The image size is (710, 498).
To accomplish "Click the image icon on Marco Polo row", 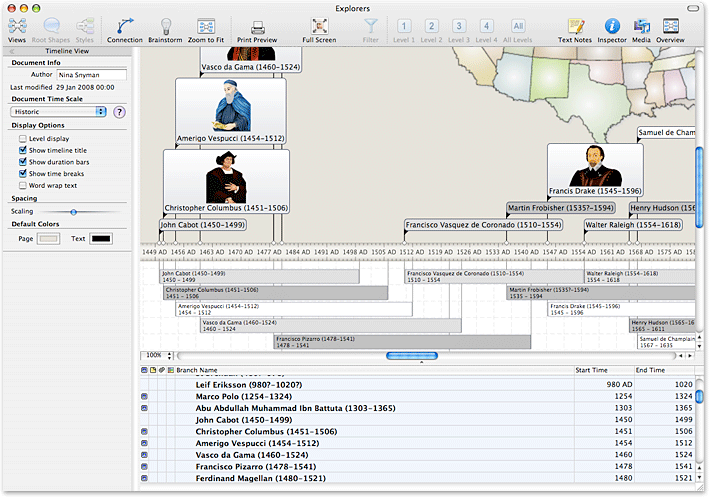I will point(144,397).
